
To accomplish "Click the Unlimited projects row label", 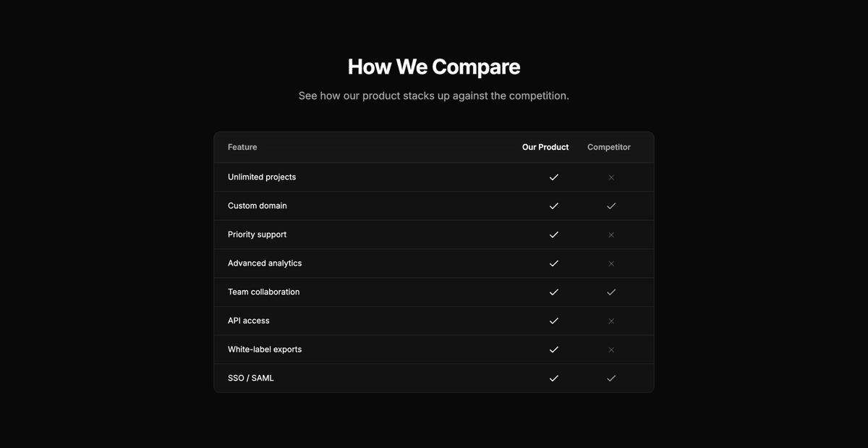I will pyautogui.click(x=262, y=177).
